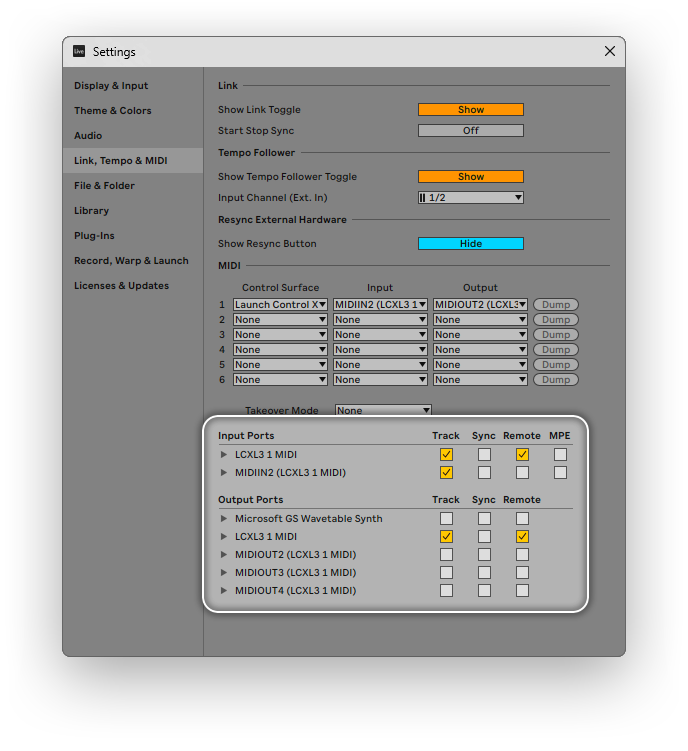
Task: Uncheck Track for MIDIIN2 input port
Action: point(446,473)
